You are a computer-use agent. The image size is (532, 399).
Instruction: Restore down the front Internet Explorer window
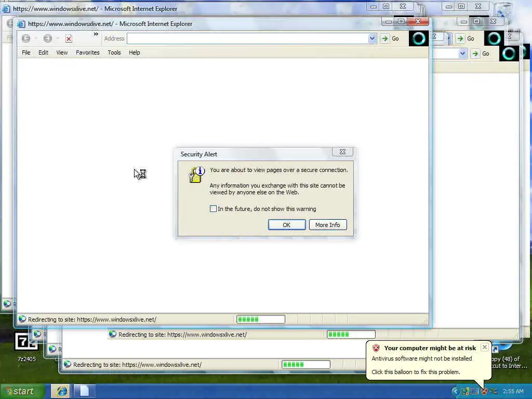(x=401, y=22)
